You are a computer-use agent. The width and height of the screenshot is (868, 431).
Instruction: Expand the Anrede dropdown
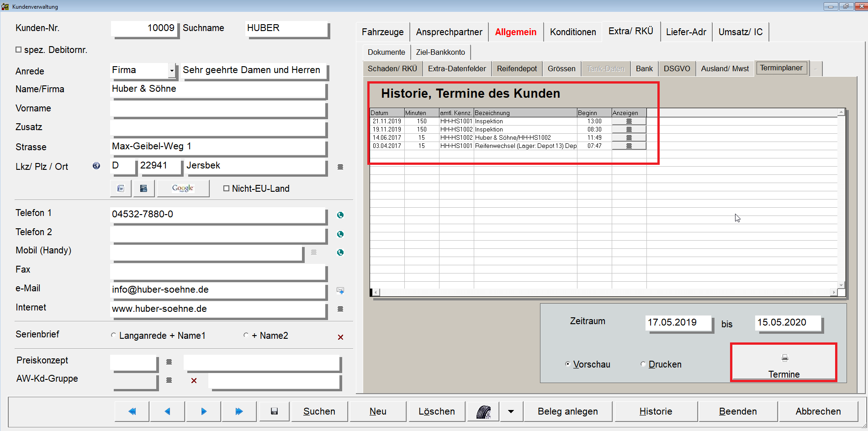(172, 71)
